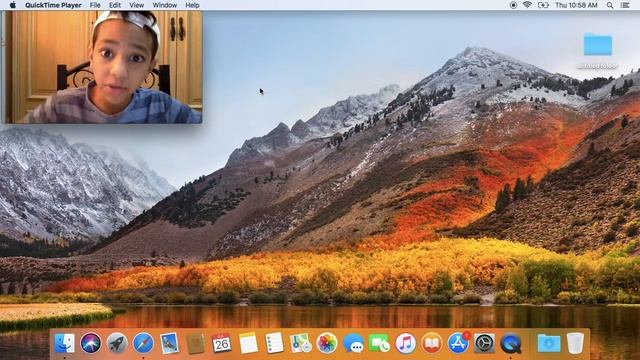The width and height of the screenshot is (640, 360).
Task: Open battery status menu
Action: point(543,5)
